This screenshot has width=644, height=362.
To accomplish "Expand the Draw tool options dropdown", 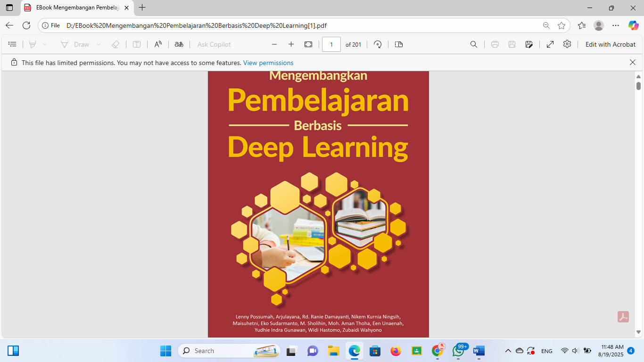I will (x=99, y=44).
